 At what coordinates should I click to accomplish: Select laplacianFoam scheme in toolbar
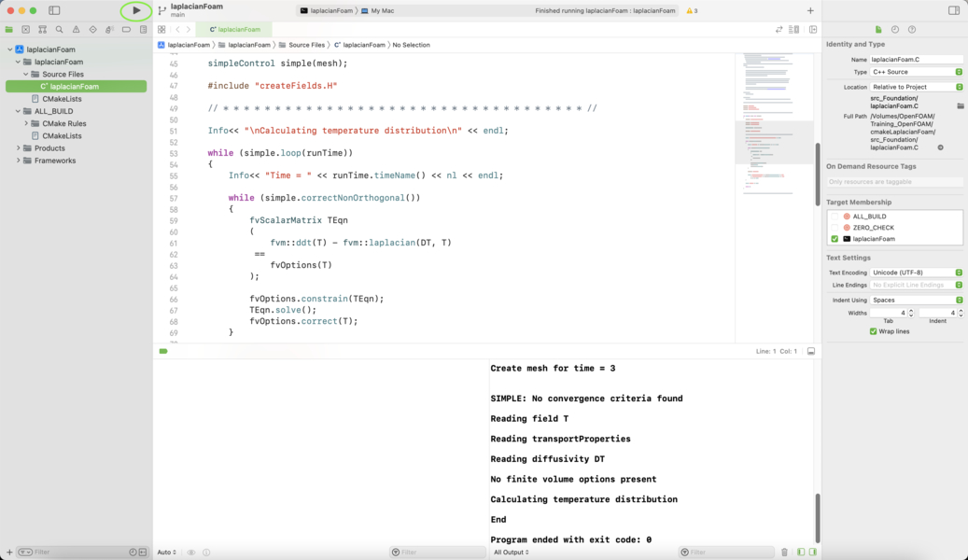click(327, 10)
